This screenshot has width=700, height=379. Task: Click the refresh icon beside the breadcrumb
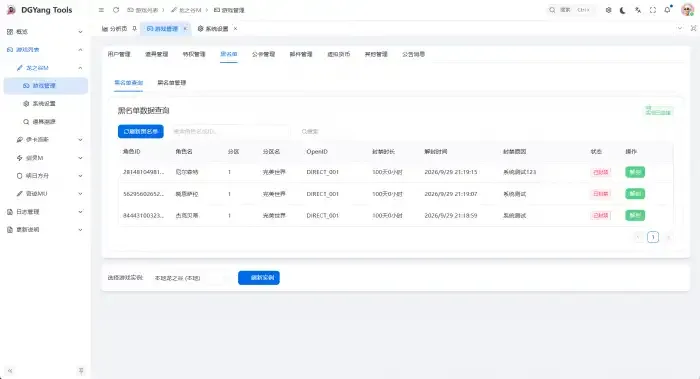point(116,10)
